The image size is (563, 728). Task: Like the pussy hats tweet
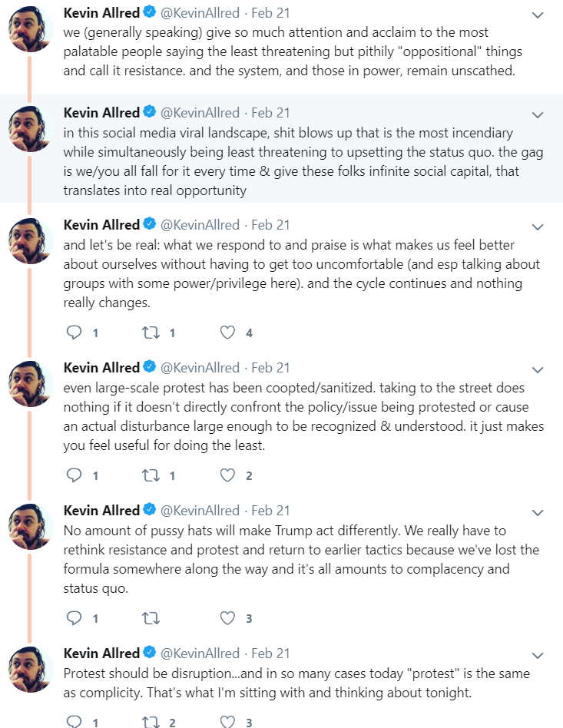227,618
